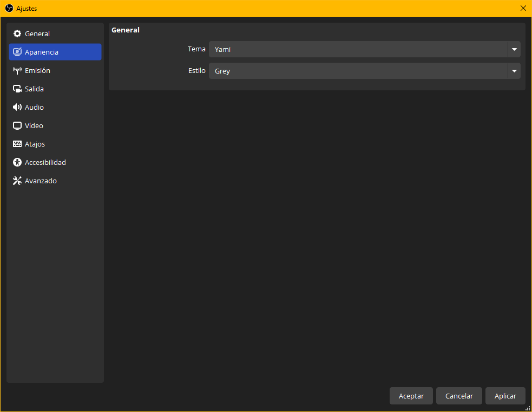Open the Accesibilidad section
This screenshot has height=412, width=532.
55,162
